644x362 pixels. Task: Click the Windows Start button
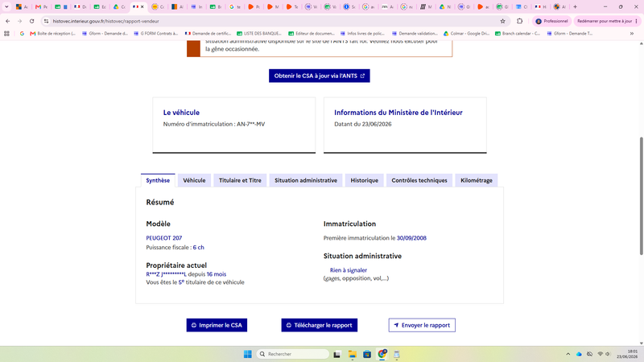click(248, 354)
